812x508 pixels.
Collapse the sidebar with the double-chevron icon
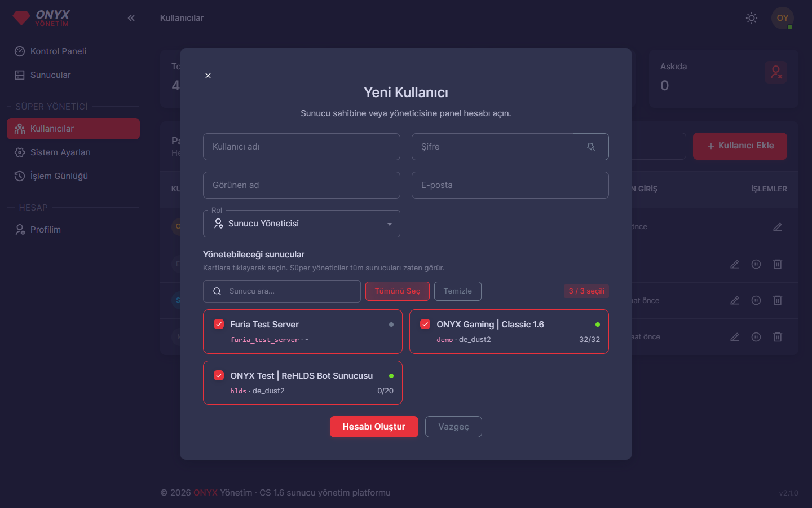[131, 18]
